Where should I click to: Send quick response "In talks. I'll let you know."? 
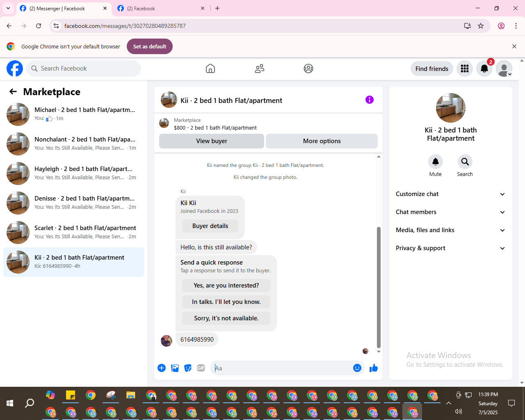226,302
